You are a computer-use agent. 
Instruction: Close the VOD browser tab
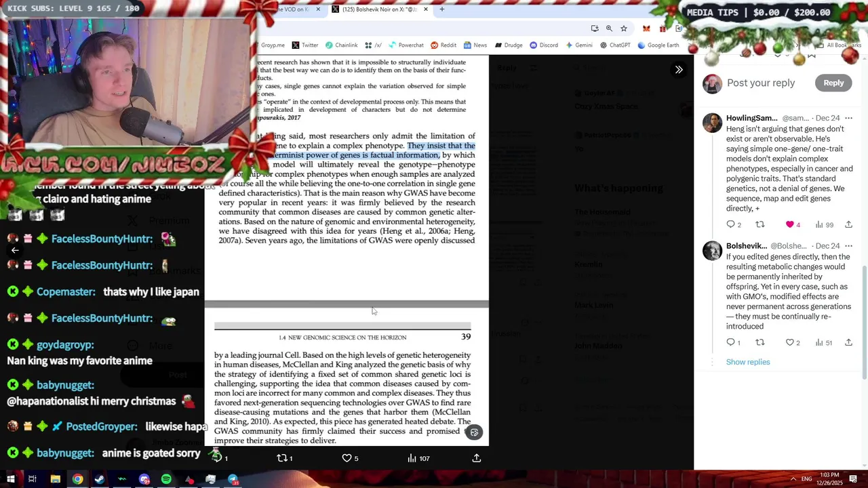click(319, 9)
